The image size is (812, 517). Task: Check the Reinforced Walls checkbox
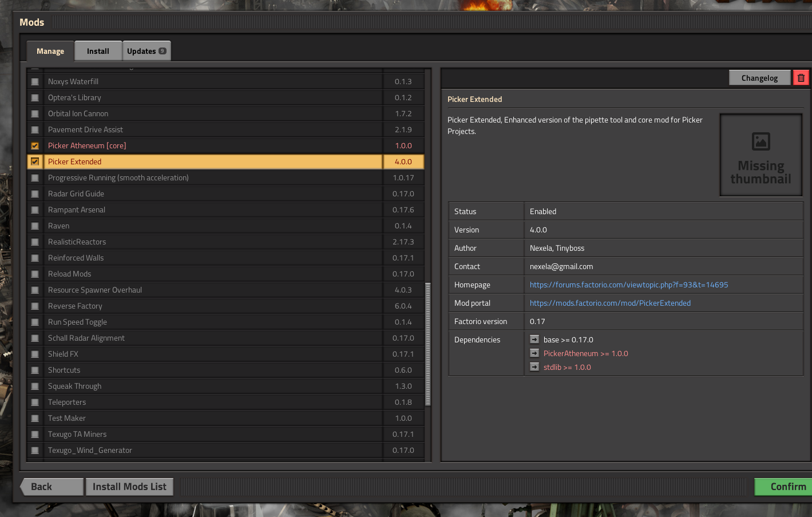[35, 258]
